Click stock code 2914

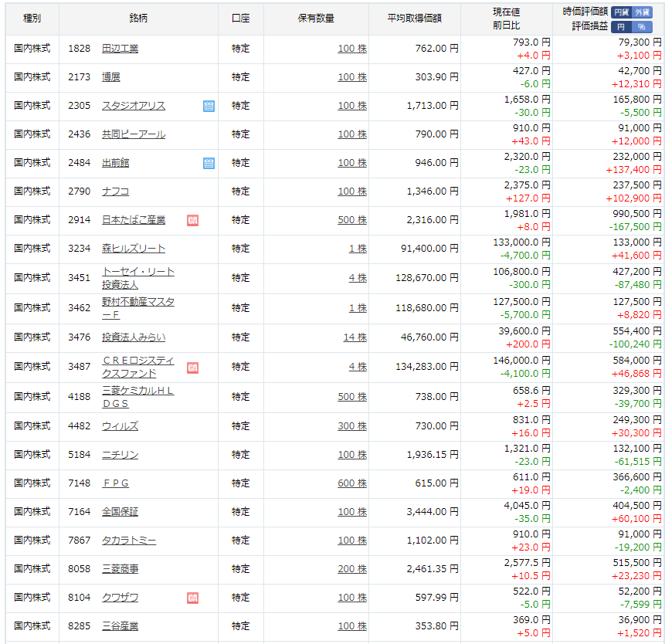80,220
